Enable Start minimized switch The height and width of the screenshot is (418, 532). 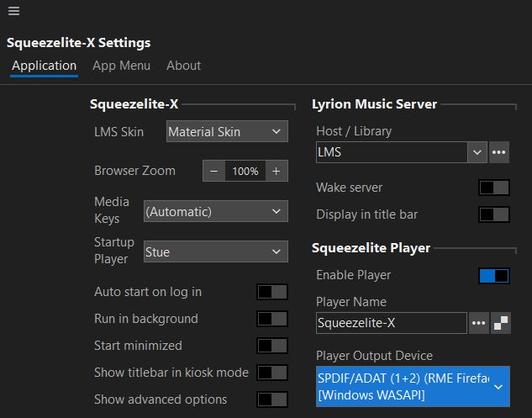pos(272,346)
